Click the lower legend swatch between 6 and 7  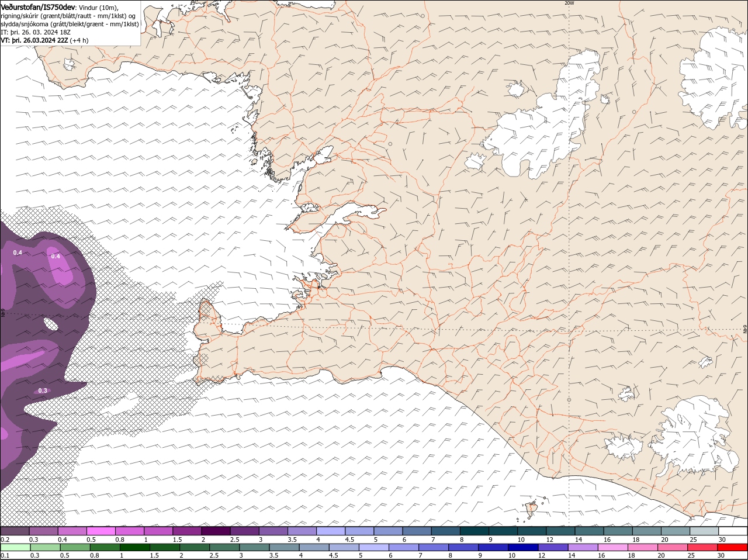coord(404,547)
